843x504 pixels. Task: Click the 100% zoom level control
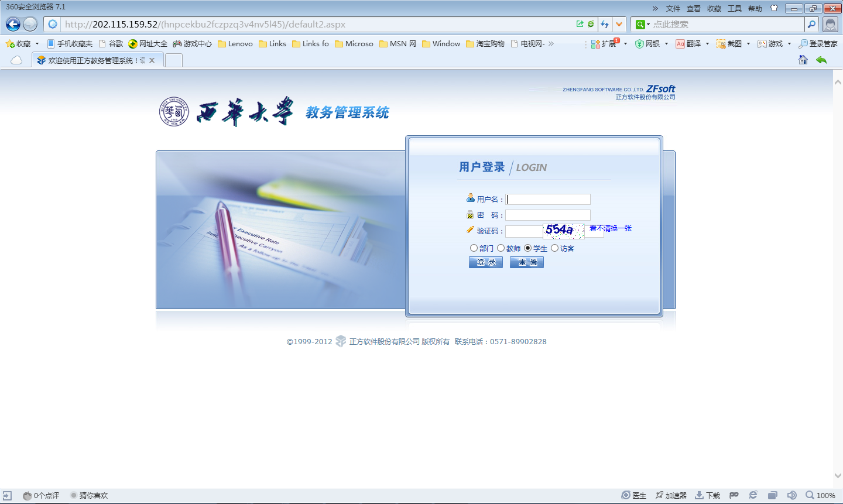(x=821, y=495)
